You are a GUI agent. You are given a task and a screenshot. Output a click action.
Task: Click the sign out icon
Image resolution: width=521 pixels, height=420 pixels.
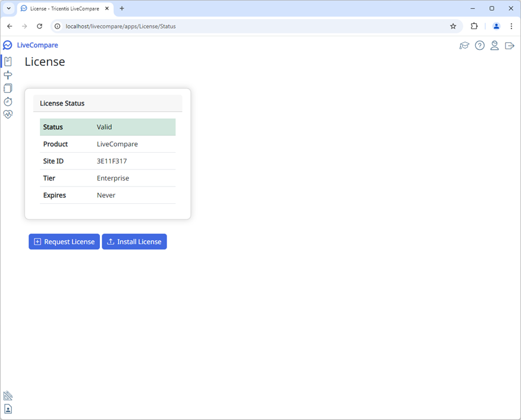click(509, 46)
